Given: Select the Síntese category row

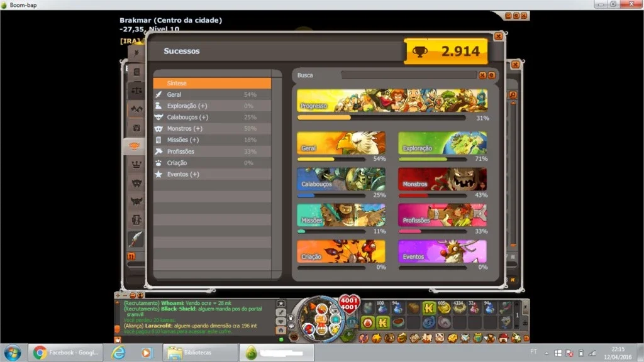Looking at the screenshot, I should click(212, 83).
